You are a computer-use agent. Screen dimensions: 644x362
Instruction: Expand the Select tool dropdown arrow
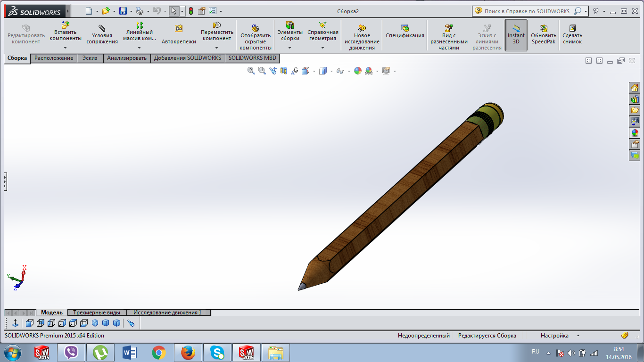(182, 11)
